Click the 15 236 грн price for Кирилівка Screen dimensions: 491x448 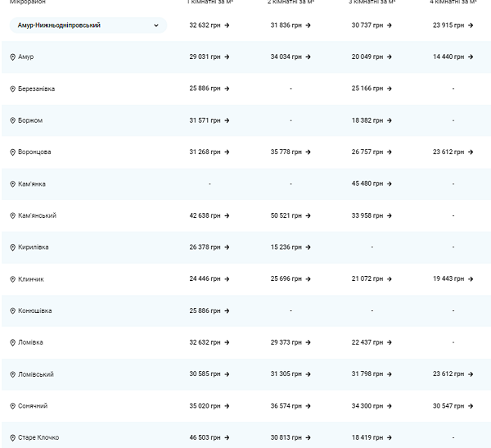pos(286,247)
